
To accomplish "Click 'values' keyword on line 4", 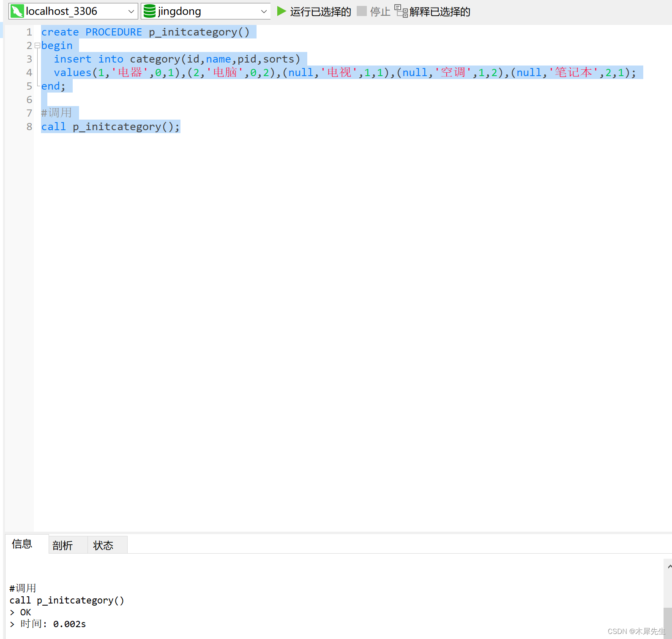I will [73, 73].
